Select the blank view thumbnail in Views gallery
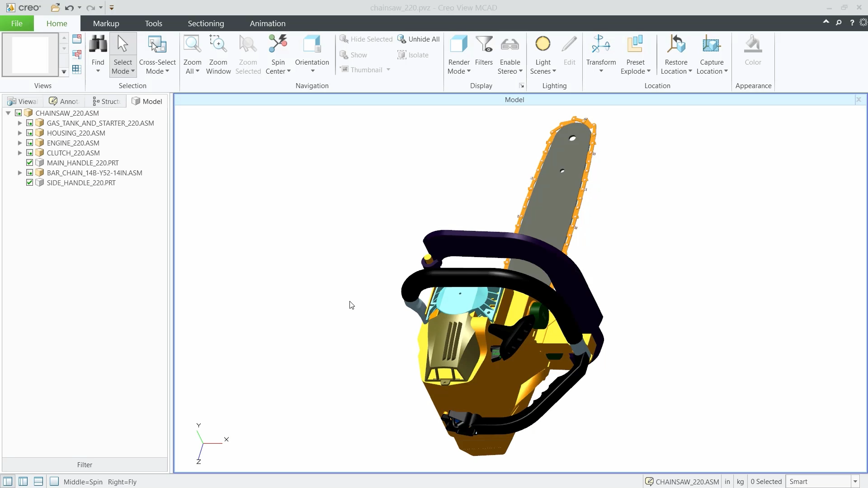The width and height of the screenshot is (868, 488). (x=30, y=55)
